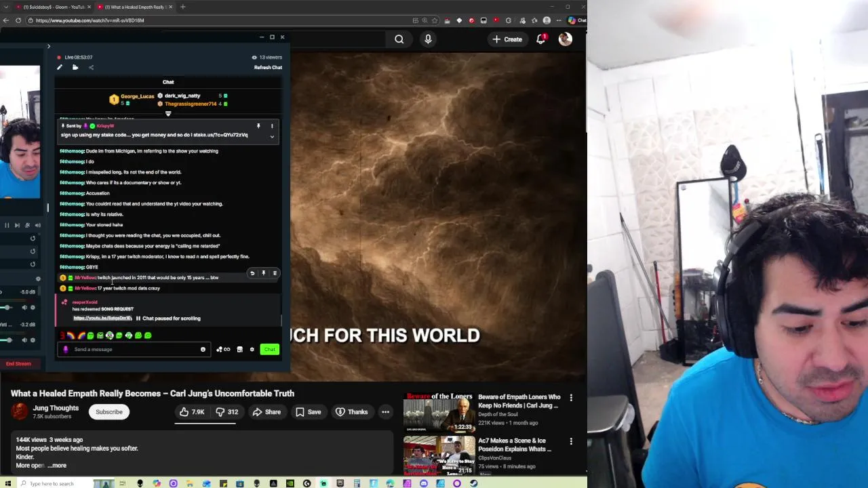Click George_Lucas top gifter name

(137, 96)
